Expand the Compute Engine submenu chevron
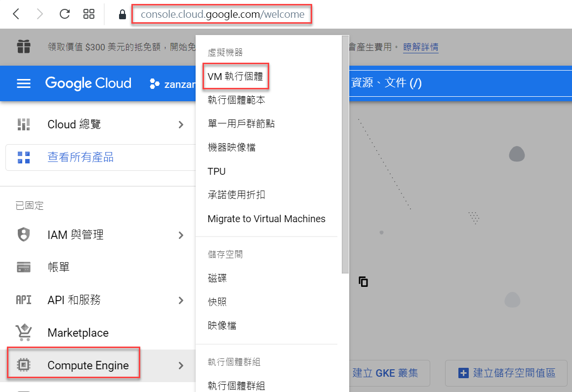Viewport: 572px width, 392px height. (x=181, y=365)
